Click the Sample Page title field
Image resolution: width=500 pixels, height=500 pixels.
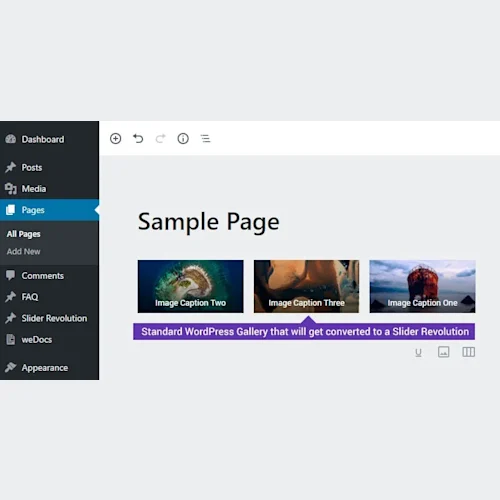tap(209, 222)
